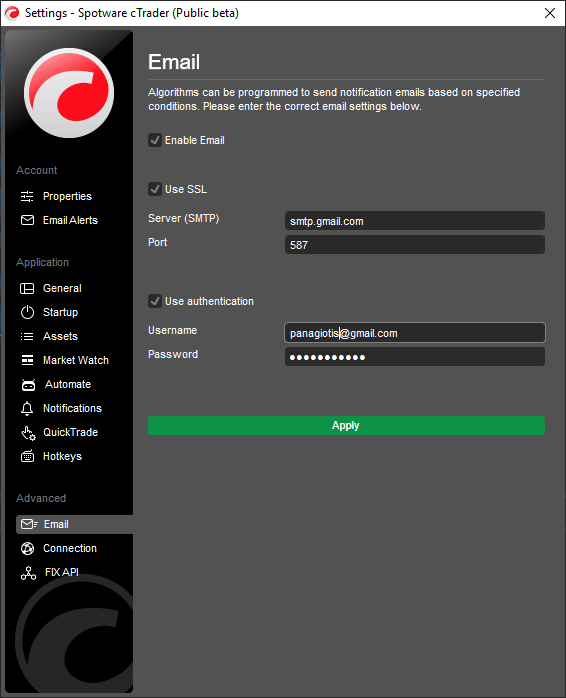Click into the Port field showing 587
The height and width of the screenshot is (698, 566).
click(415, 245)
